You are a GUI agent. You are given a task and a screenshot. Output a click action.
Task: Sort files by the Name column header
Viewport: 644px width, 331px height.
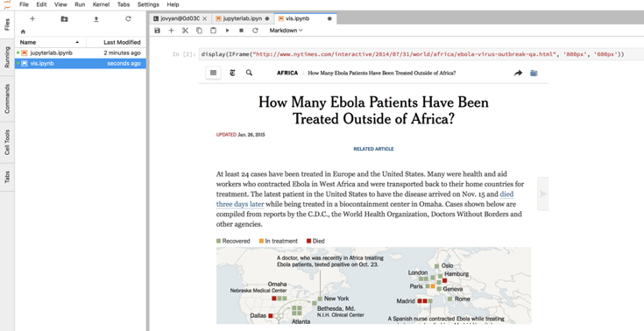pos(51,42)
